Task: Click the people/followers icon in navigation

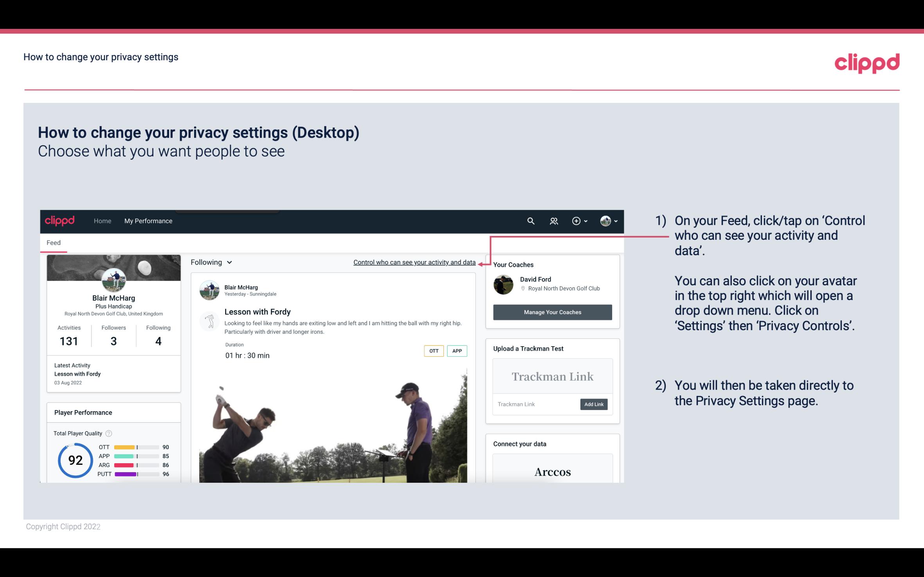Action: coord(553,220)
